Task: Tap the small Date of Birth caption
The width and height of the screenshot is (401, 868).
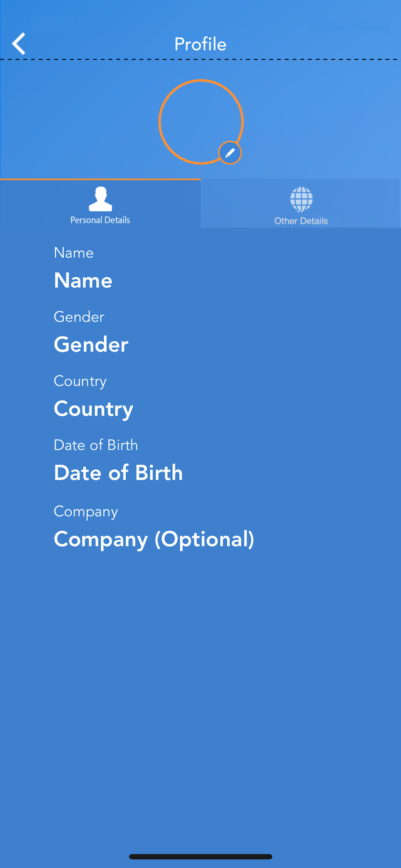Action: click(96, 445)
